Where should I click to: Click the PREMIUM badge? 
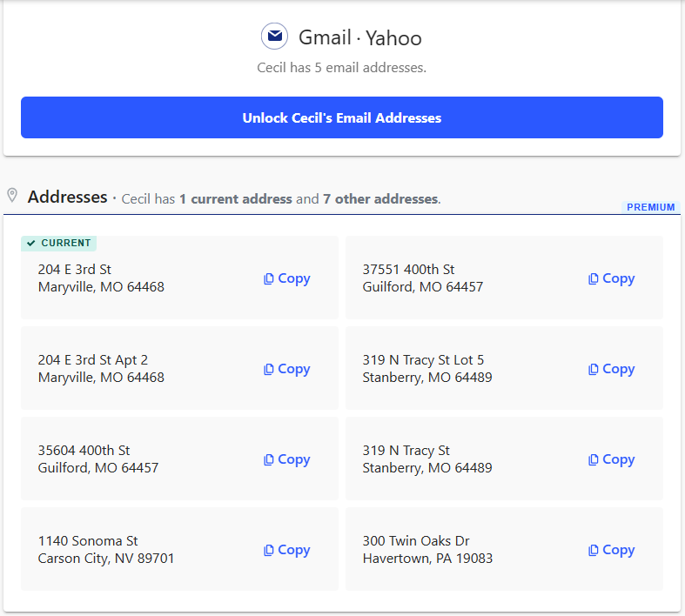[x=650, y=207]
